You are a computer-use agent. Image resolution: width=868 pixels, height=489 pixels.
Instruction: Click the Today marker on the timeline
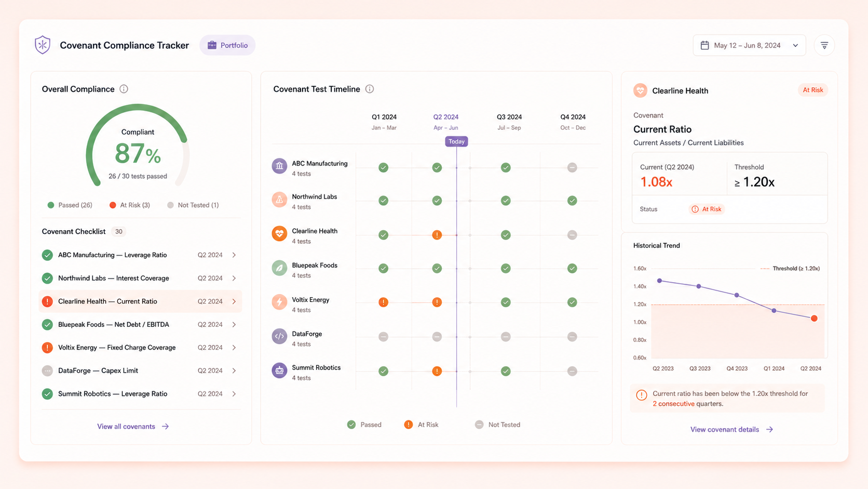pyautogui.click(x=456, y=141)
